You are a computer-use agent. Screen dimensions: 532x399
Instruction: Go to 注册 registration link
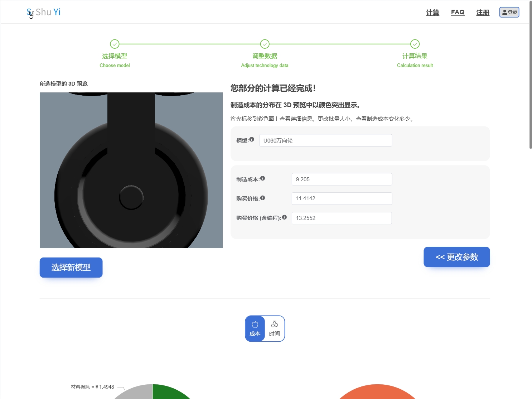tap(483, 13)
